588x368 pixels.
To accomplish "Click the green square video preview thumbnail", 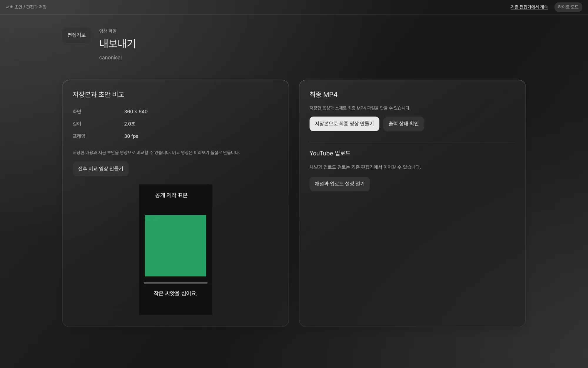I will click(x=176, y=246).
